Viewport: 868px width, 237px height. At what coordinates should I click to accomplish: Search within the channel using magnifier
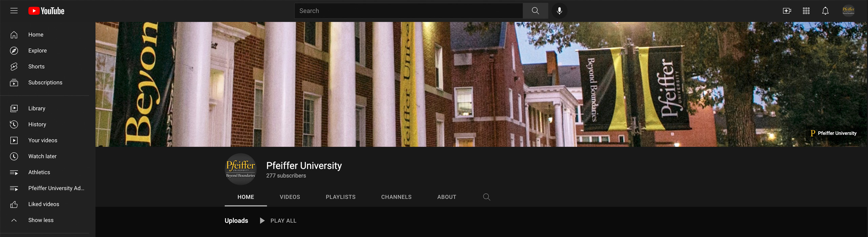(487, 197)
